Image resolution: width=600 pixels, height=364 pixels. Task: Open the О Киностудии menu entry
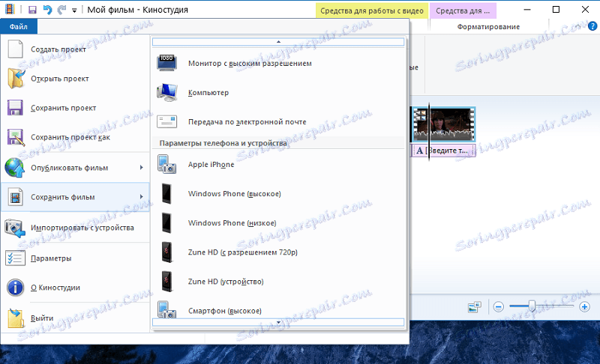pos(75,288)
